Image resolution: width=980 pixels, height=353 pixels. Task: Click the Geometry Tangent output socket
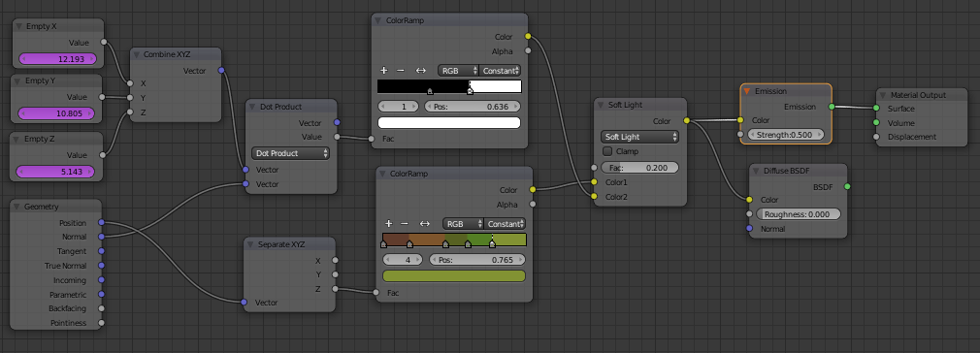(x=101, y=251)
